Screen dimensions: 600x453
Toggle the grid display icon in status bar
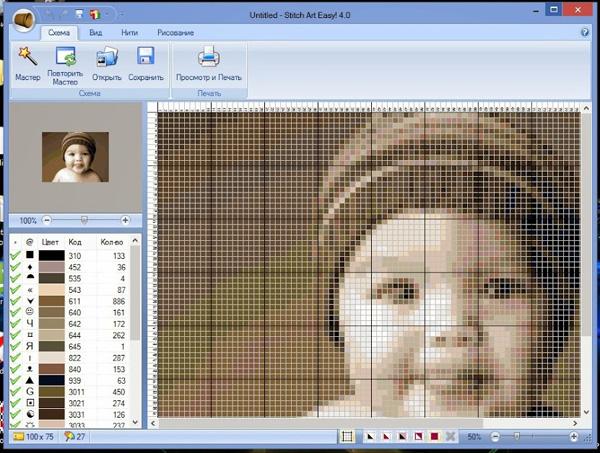click(x=347, y=437)
